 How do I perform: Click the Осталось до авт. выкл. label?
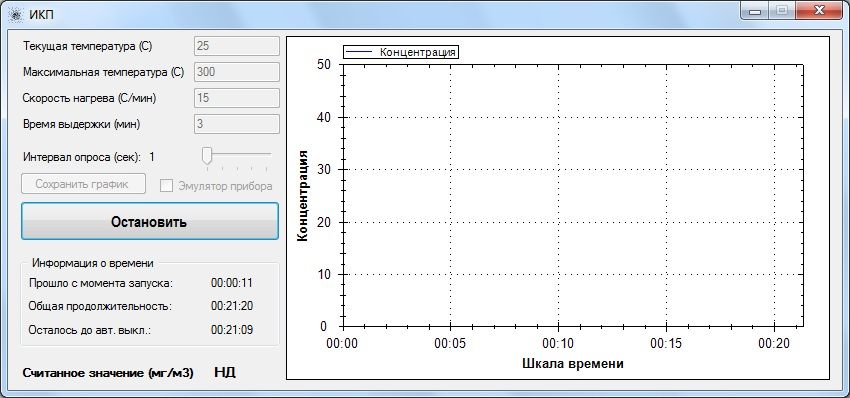click(89, 329)
